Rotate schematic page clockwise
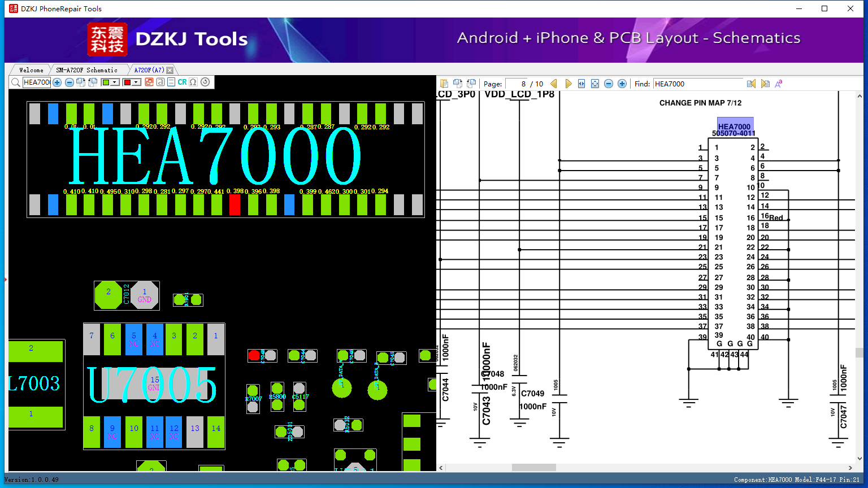Image resolution: width=868 pixels, height=488 pixels. point(458,84)
